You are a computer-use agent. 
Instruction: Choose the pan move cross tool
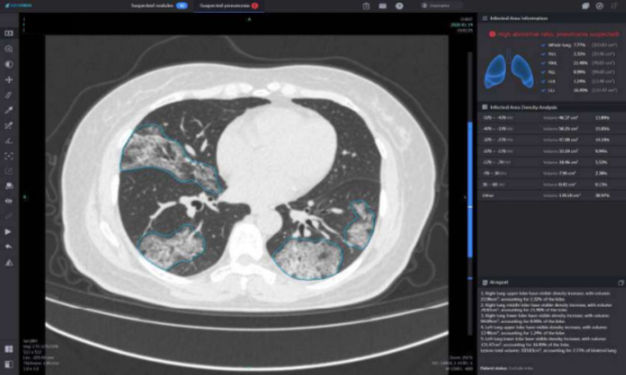(9, 80)
